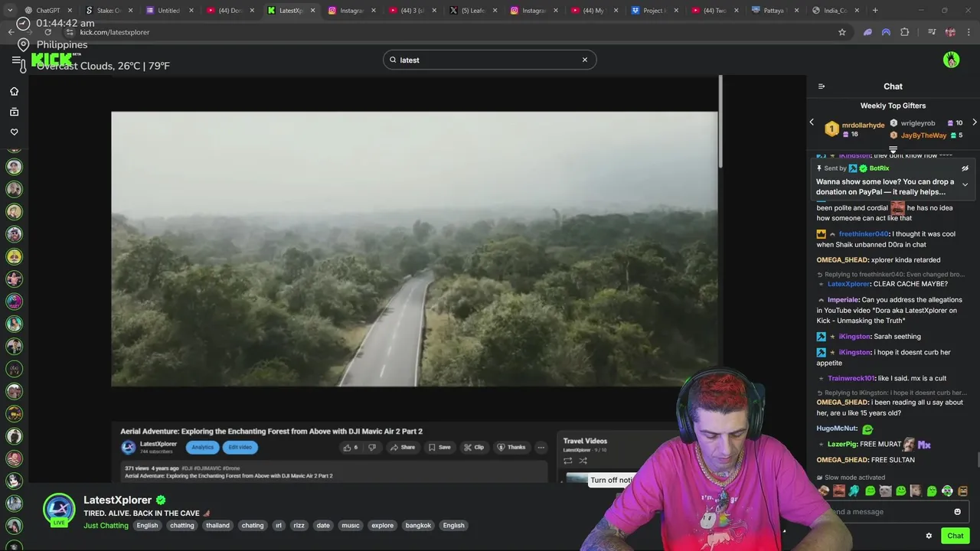Open the LatestXplorer Kick LIVE avatar

[59, 510]
